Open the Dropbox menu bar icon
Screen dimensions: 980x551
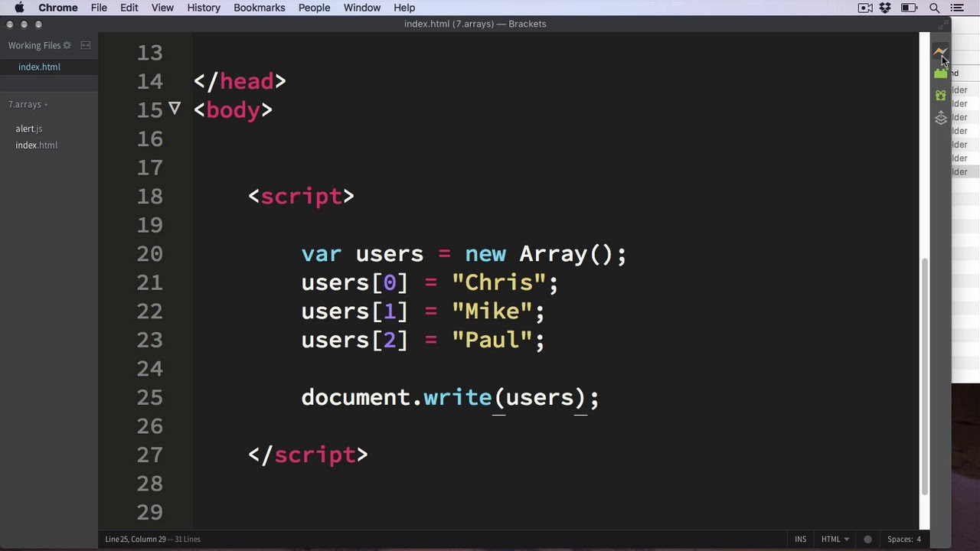coord(886,8)
